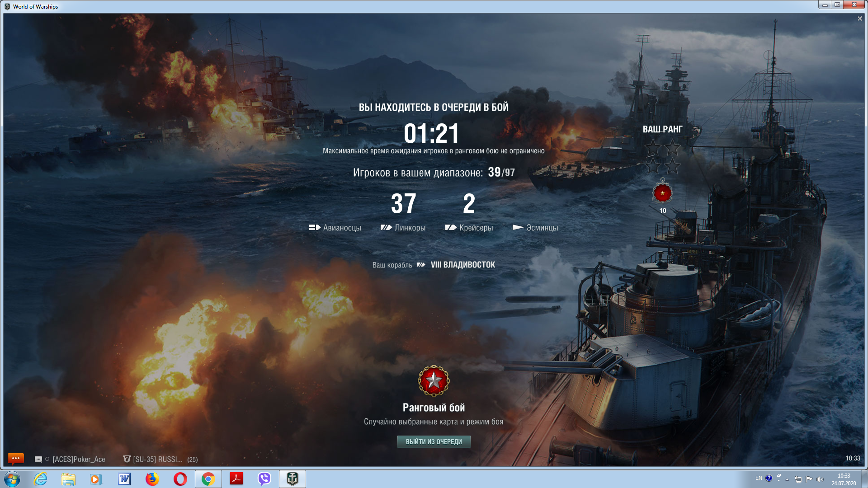Click the ВЫЙТИ ИЗ ОЧЕРЕДИ button
The image size is (868, 488).
coord(434,441)
